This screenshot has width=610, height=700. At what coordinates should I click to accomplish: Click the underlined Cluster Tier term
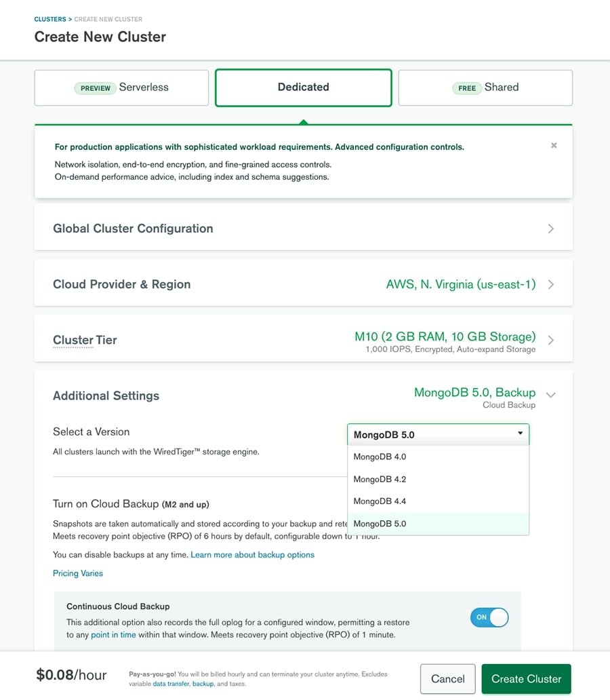pos(84,340)
